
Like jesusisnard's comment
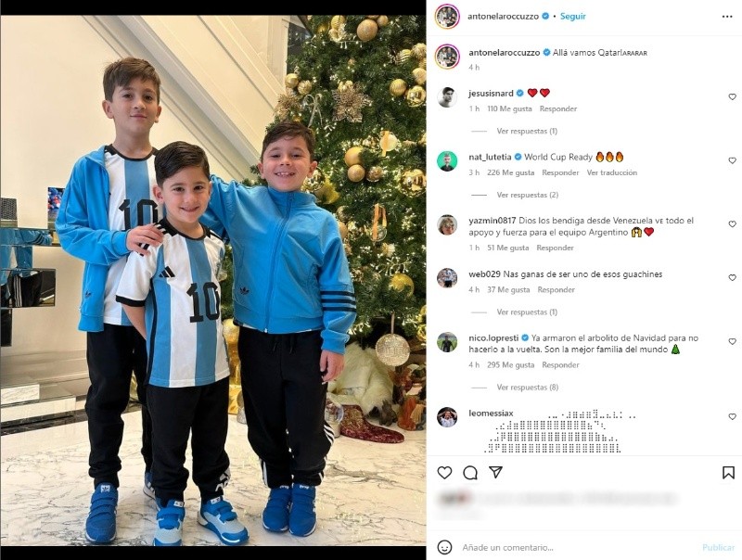click(x=732, y=97)
